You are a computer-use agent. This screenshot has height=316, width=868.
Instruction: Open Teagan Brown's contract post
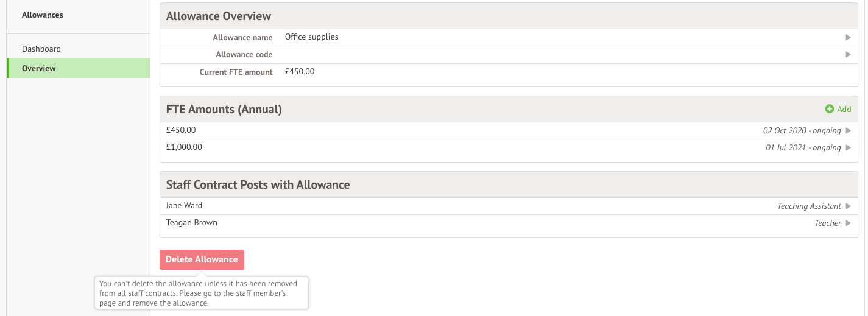191,223
